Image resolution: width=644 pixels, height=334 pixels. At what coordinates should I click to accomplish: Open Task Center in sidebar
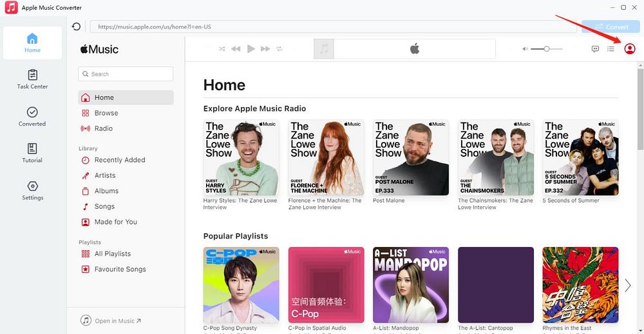[32, 79]
